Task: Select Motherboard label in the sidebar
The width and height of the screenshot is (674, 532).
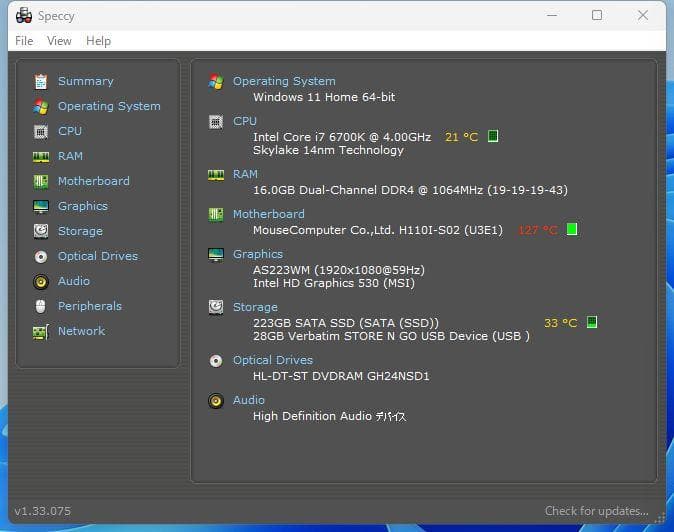Action: point(94,181)
